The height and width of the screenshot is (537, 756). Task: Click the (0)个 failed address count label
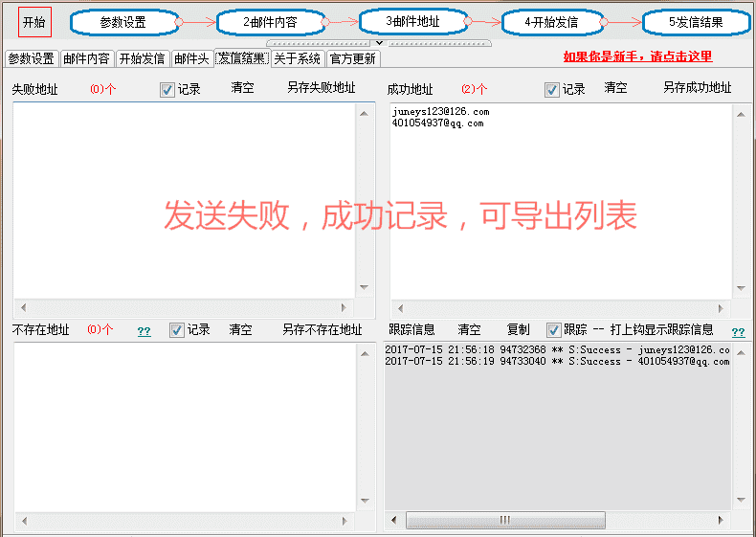click(x=103, y=89)
